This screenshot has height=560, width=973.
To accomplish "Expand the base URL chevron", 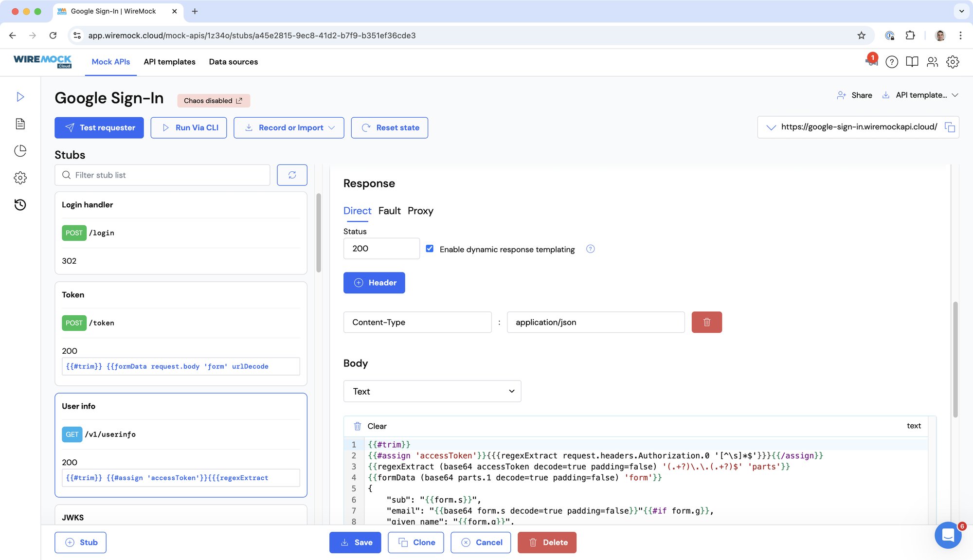I will click(771, 127).
